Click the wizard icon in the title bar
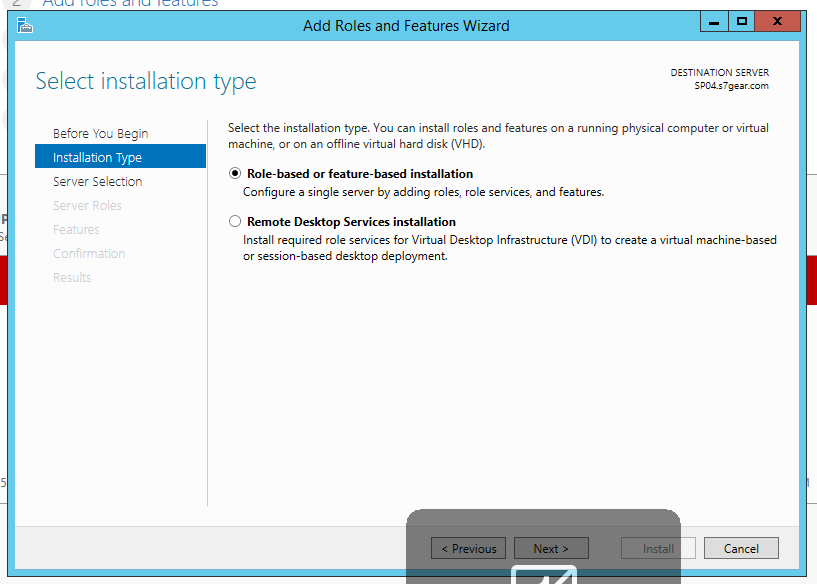 point(25,25)
